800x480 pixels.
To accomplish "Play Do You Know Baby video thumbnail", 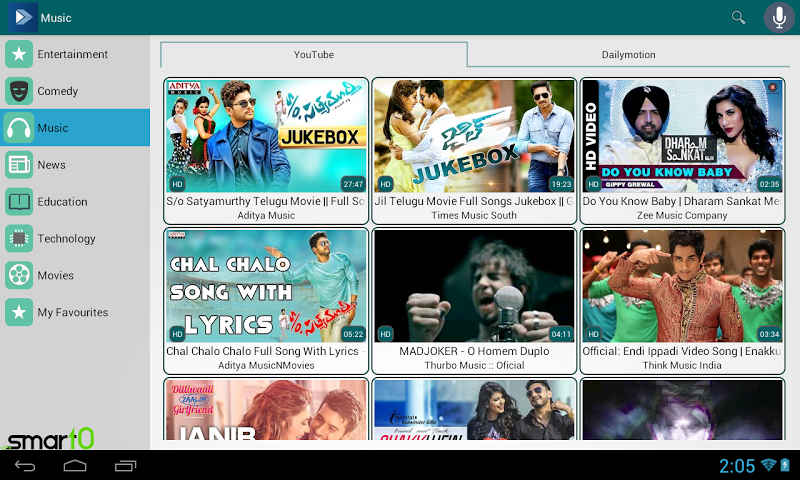I will point(682,136).
